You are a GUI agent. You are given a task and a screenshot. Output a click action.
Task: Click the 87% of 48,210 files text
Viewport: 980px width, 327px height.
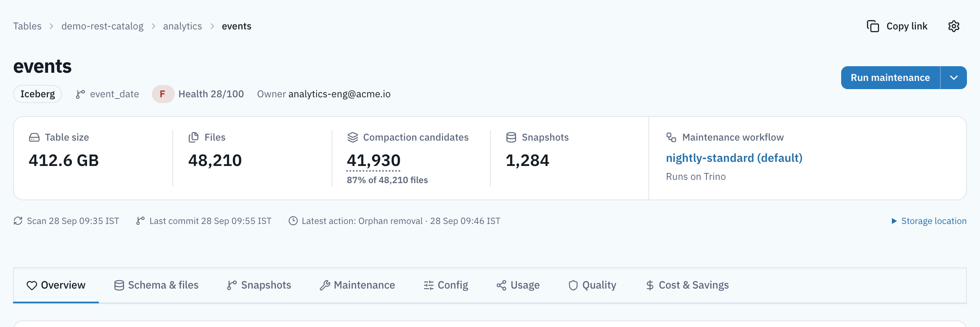click(x=388, y=180)
